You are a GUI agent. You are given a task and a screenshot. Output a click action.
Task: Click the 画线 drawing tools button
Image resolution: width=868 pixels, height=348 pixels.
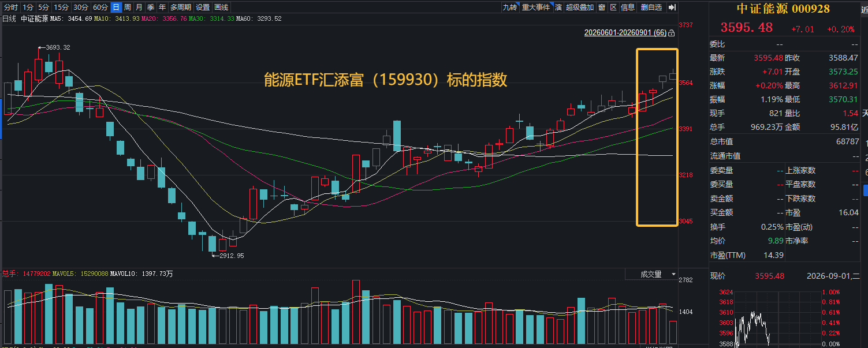(x=221, y=8)
